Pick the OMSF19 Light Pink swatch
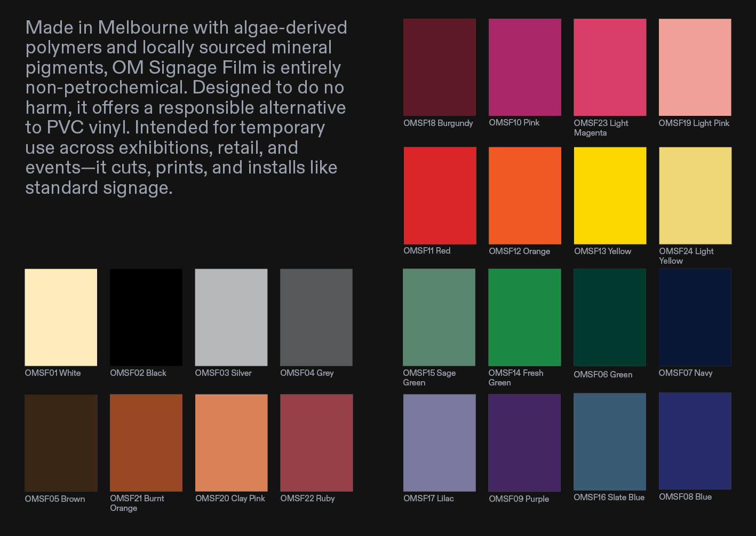The width and height of the screenshot is (756, 536). 695,67
